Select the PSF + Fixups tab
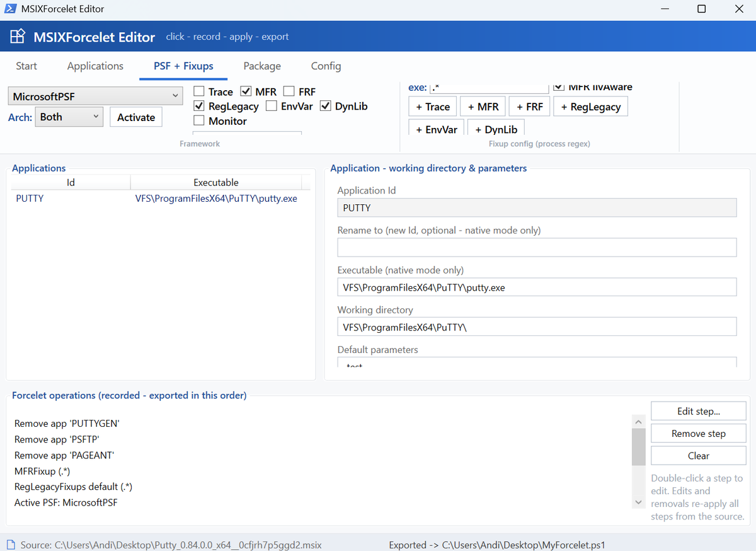The width and height of the screenshot is (756, 551). (x=183, y=66)
